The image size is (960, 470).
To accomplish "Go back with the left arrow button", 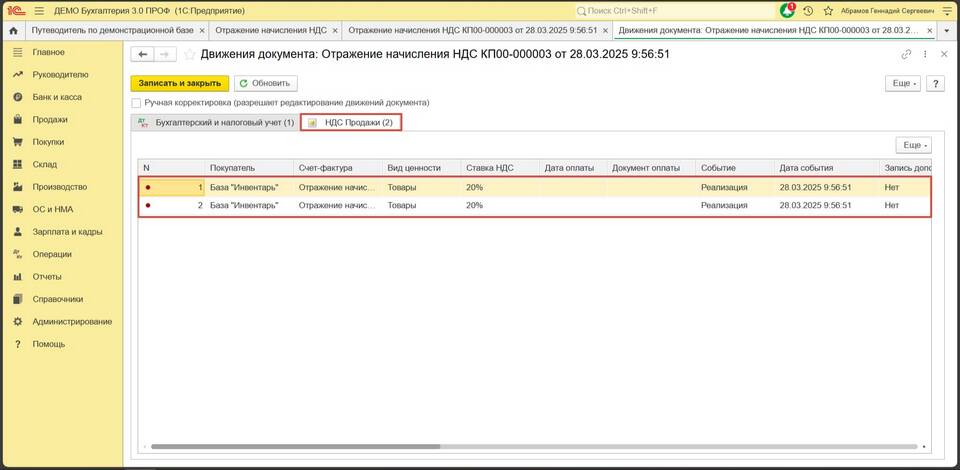I will 143,54.
